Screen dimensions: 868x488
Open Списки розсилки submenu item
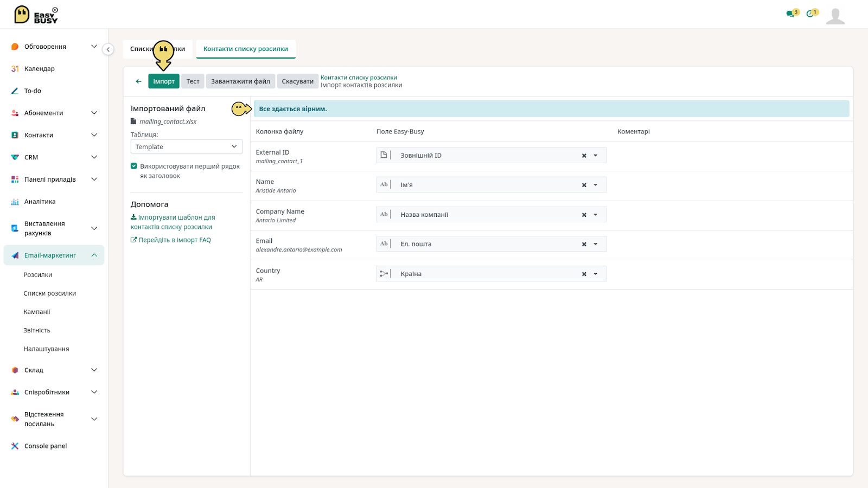50,293
